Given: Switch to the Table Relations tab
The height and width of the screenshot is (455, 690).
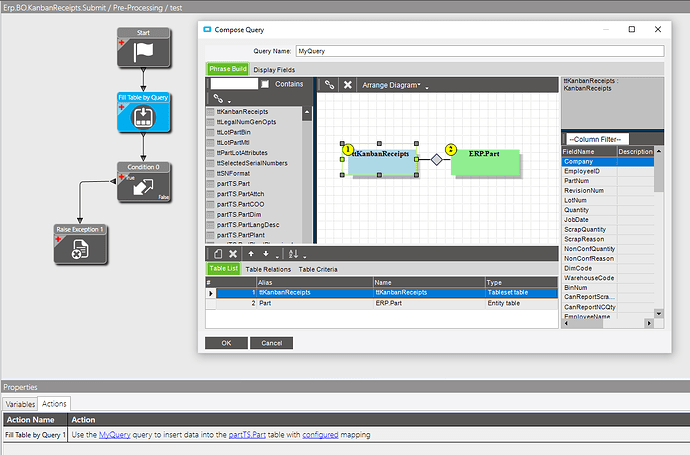Looking at the screenshot, I should coord(268,269).
